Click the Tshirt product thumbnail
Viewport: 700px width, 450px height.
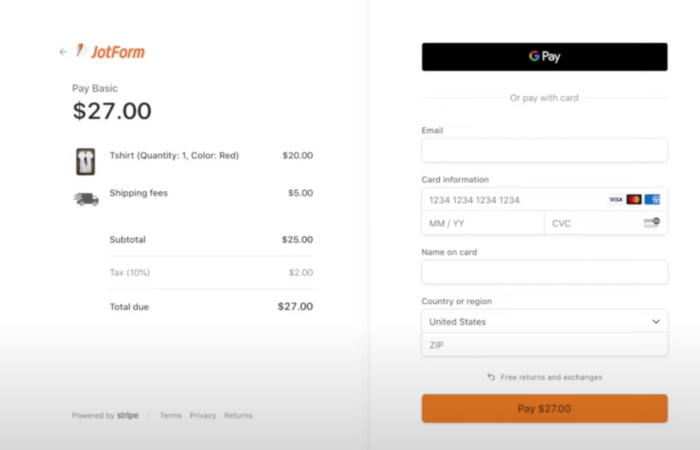click(x=85, y=160)
